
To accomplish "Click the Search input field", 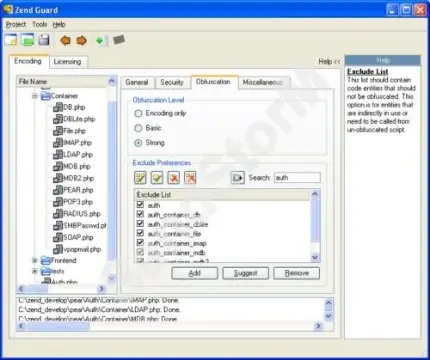I will coord(297,178).
